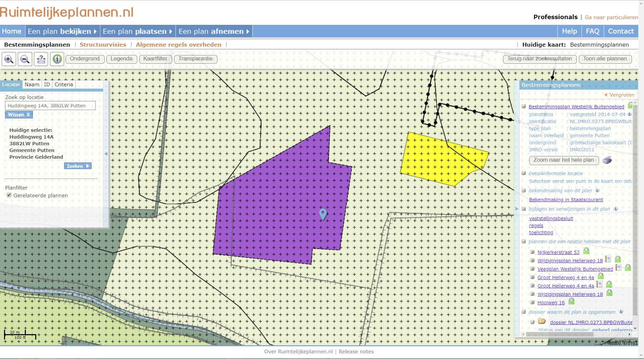Click the zoom out magnifier tool
The image size is (644, 359).
coord(25,59)
